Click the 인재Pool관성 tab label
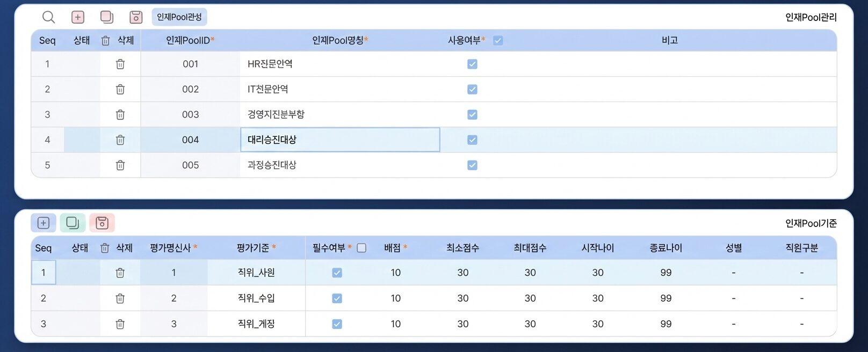 [179, 17]
